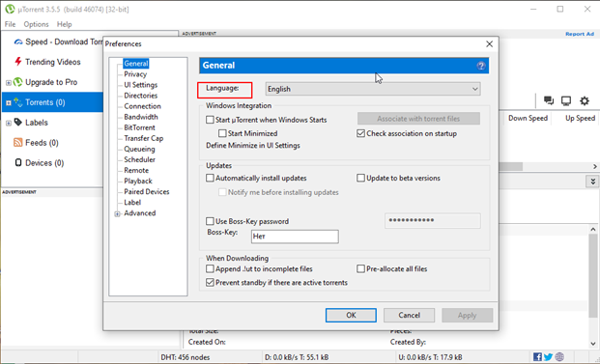
Task: Click the µTorrent logo in title bar
Action: [10, 10]
